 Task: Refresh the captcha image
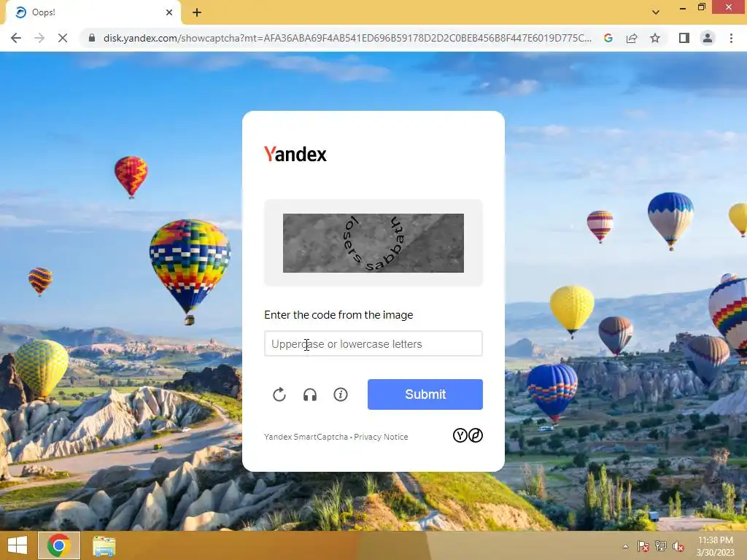(x=279, y=394)
